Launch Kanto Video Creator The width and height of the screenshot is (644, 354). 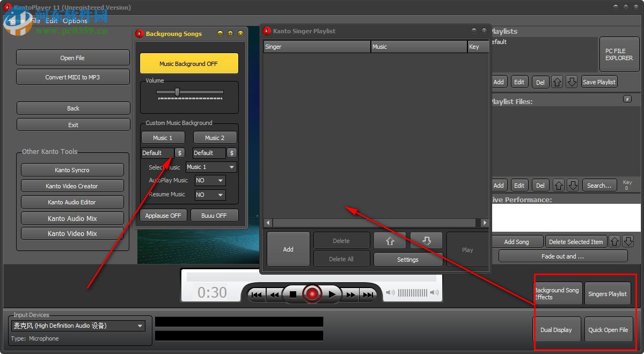[x=72, y=186]
